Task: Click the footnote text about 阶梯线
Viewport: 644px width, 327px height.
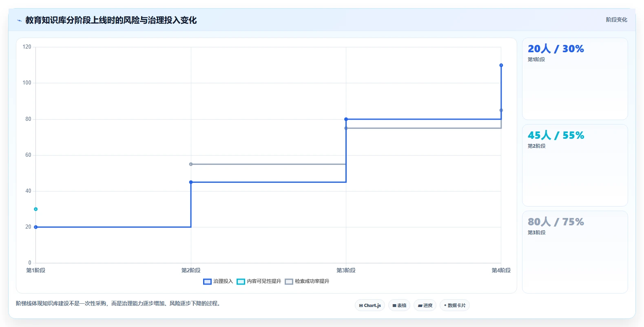Action: [x=118, y=303]
